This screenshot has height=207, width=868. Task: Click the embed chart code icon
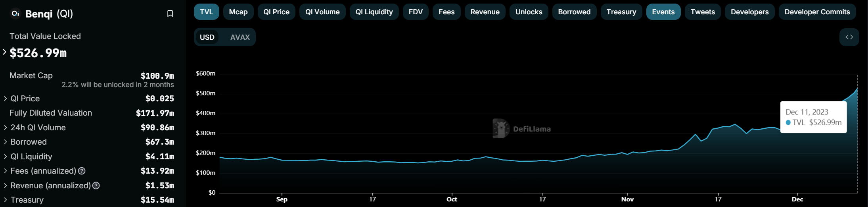[849, 37]
